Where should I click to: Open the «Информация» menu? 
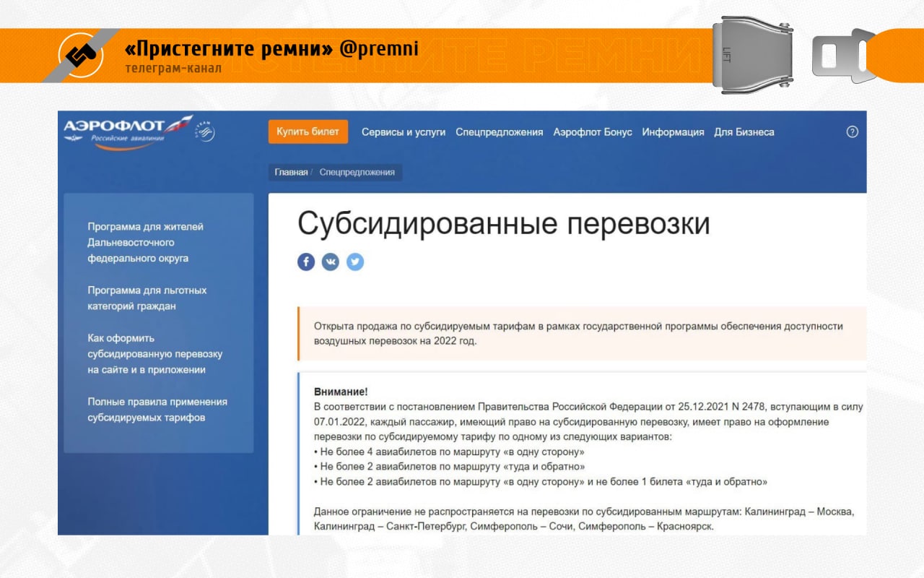(674, 132)
